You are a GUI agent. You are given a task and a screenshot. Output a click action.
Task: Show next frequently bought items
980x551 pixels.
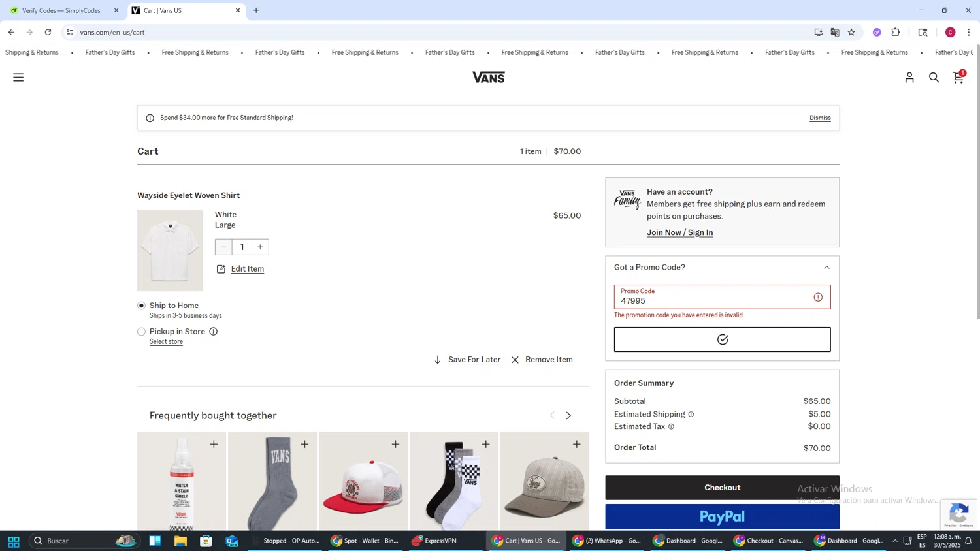click(x=568, y=415)
